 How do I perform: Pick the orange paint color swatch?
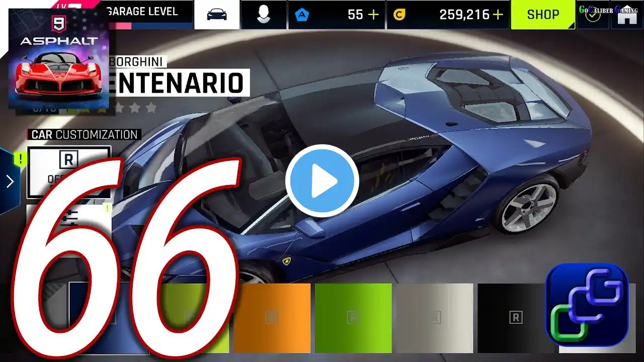(x=272, y=318)
